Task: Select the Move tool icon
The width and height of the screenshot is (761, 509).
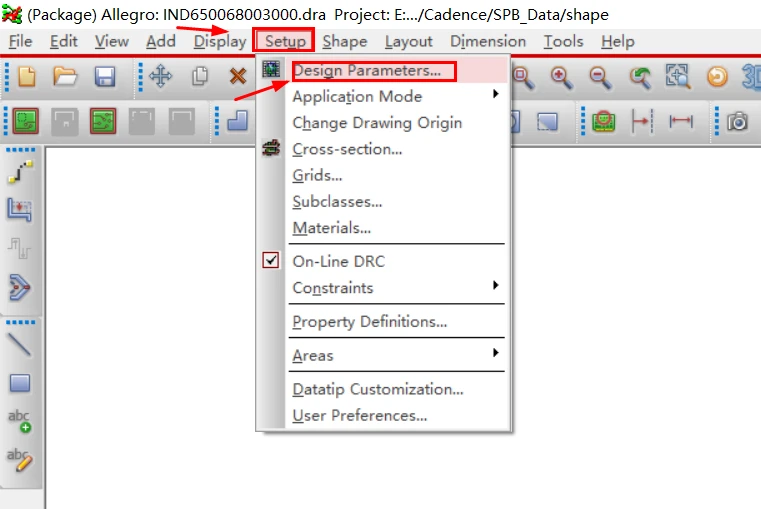Action: tap(161, 77)
